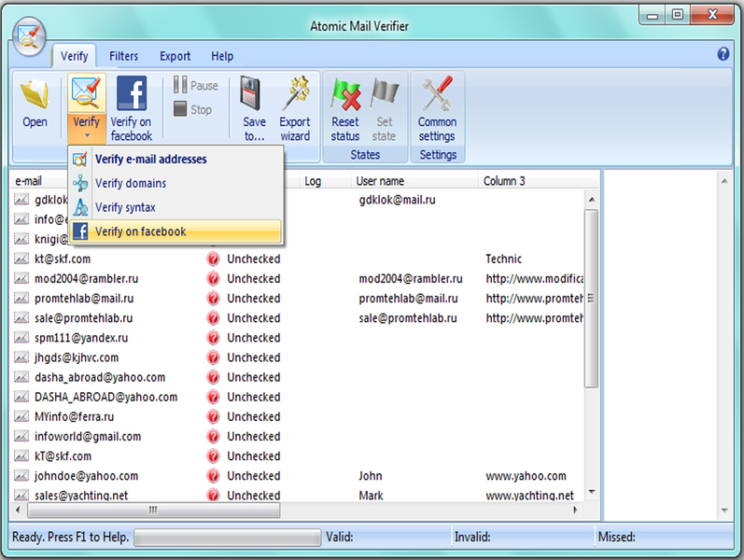Click the row icon left of jhgds@kjhvc.com
The height and width of the screenshot is (560, 744).
tap(21, 357)
